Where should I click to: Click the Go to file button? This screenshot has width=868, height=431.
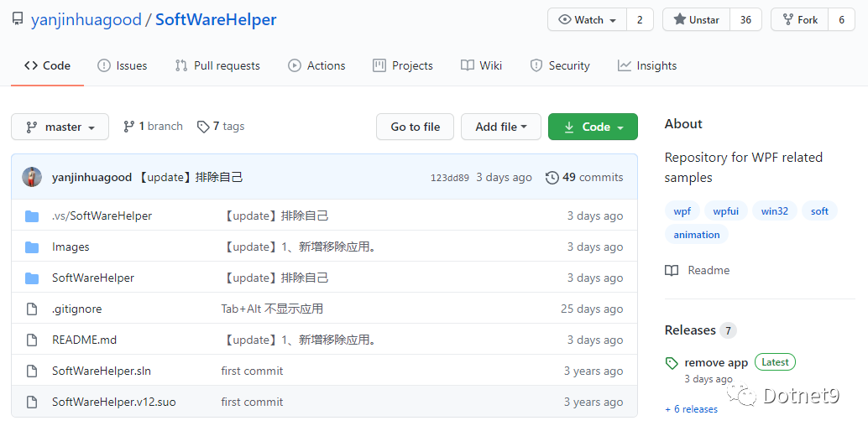pos(416,127)
